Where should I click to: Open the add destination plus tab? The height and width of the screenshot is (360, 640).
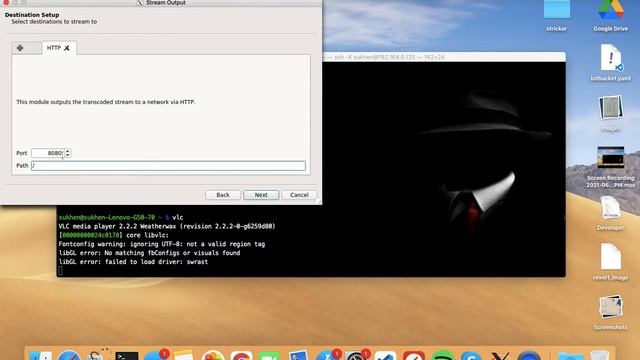[20, 48]
